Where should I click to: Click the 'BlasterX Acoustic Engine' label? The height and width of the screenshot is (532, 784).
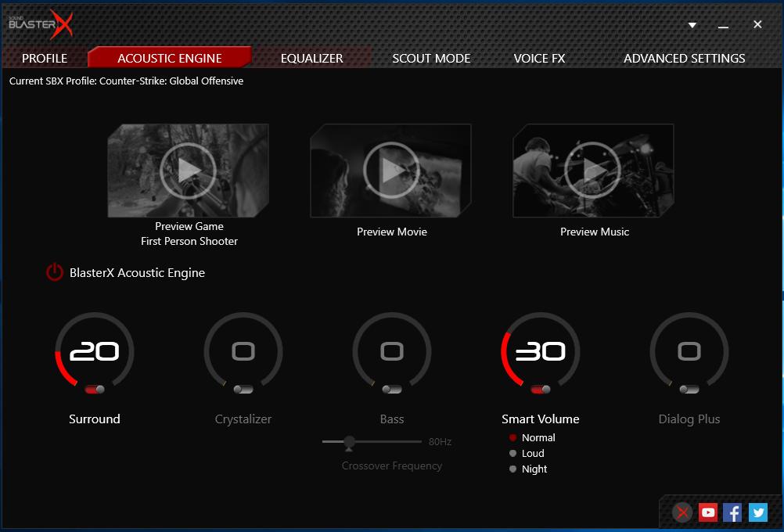137,272
